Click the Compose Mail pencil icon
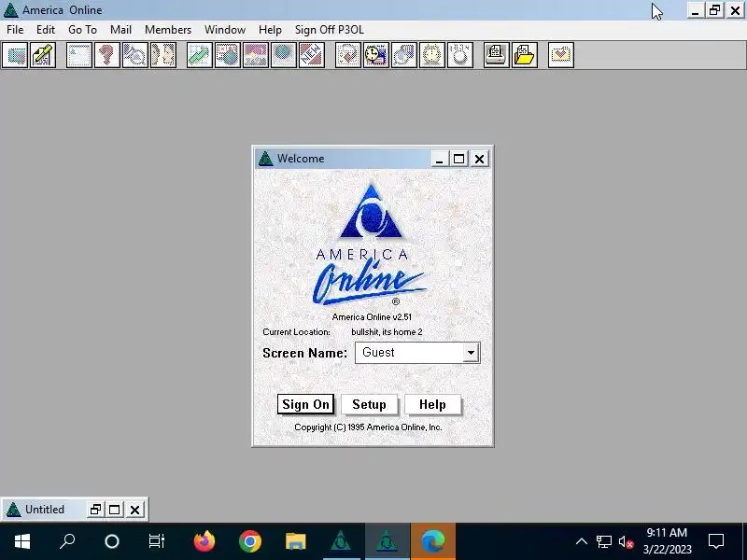Image resolution: width=747 pixels, height=560 pixels. click(43, 55)
